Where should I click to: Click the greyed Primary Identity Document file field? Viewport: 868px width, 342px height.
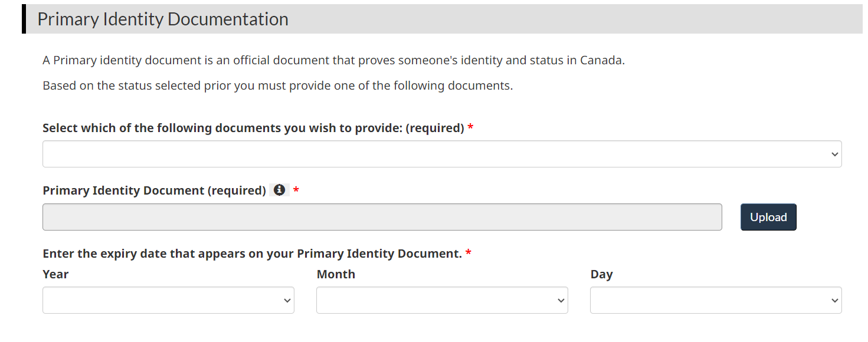[x=382, y=217]
